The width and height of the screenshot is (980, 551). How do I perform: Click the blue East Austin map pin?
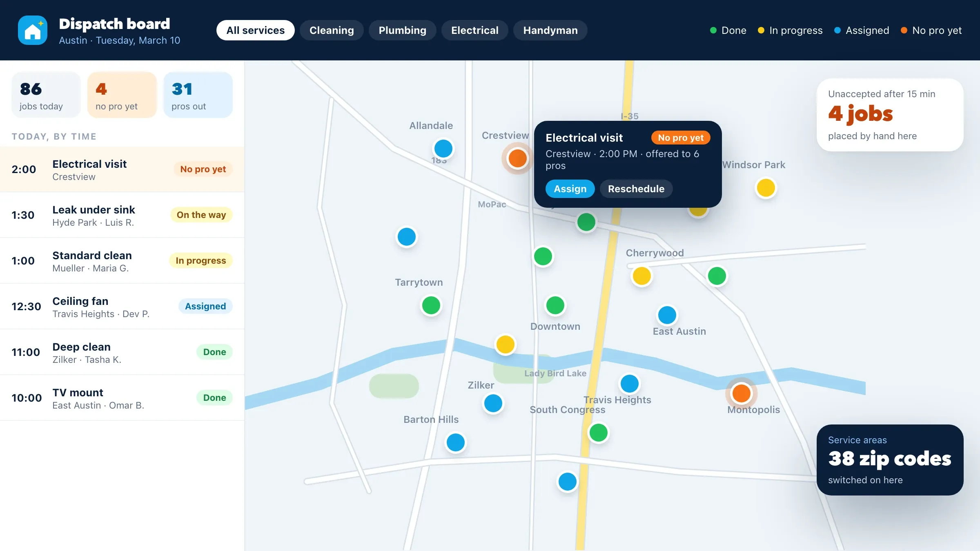click(667, 315)
